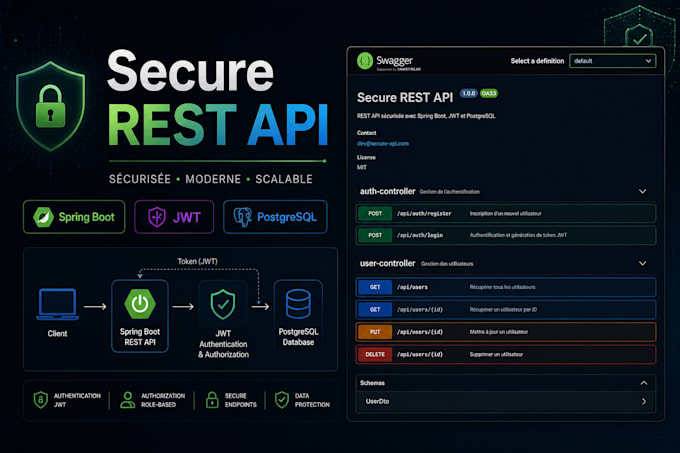This screenshot has width=680, height=453.
Task: Click the 'MODERNE' tagline word
Action: tap(213, 179)
